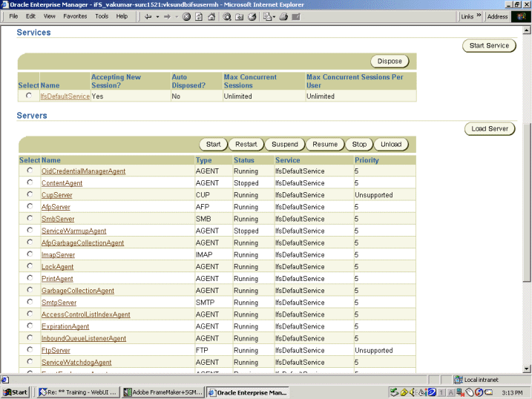Screen dimensions: 532x399
Task: Select the CupServer radio button
Action: coord(30,194)
